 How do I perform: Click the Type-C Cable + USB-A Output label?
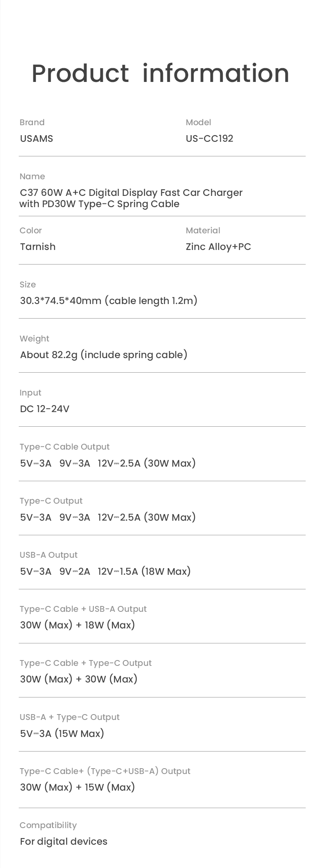pyautogui.click(x=83, y=609)
